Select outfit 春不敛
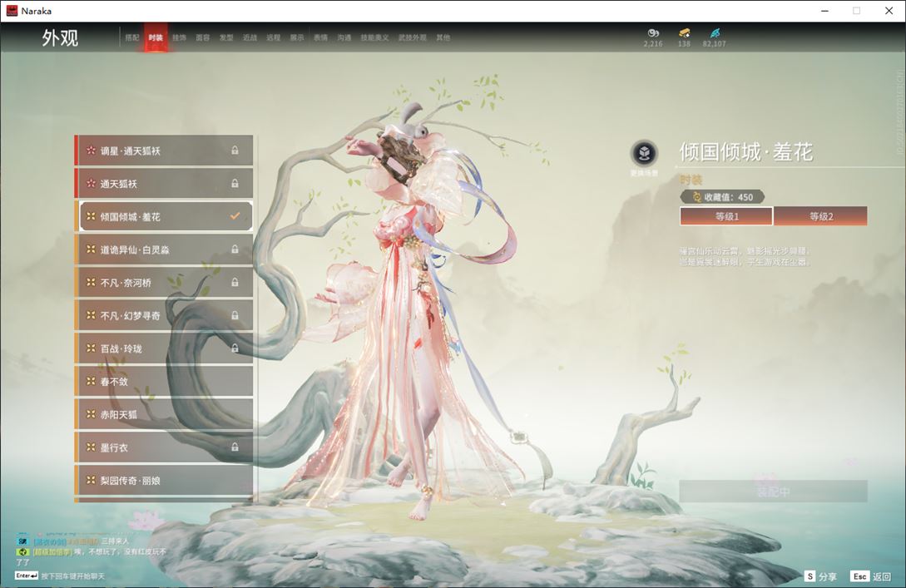 pyautogui.click(x=164, y=381)
